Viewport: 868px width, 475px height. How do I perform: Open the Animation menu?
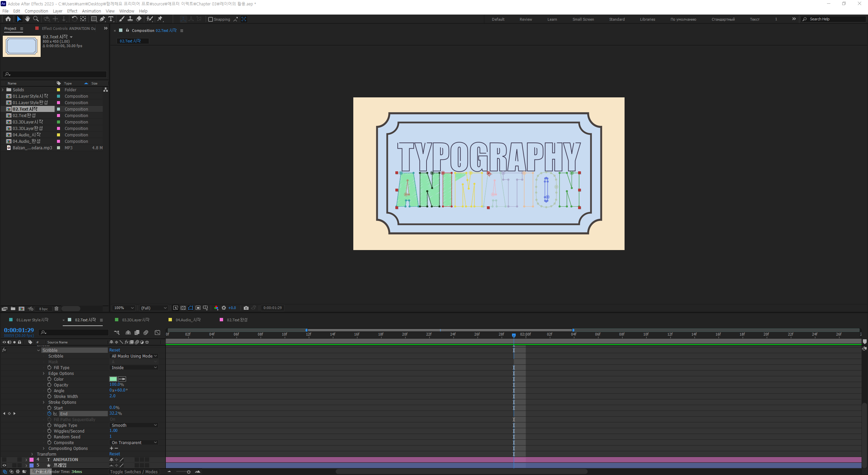[x=91, y=11]
